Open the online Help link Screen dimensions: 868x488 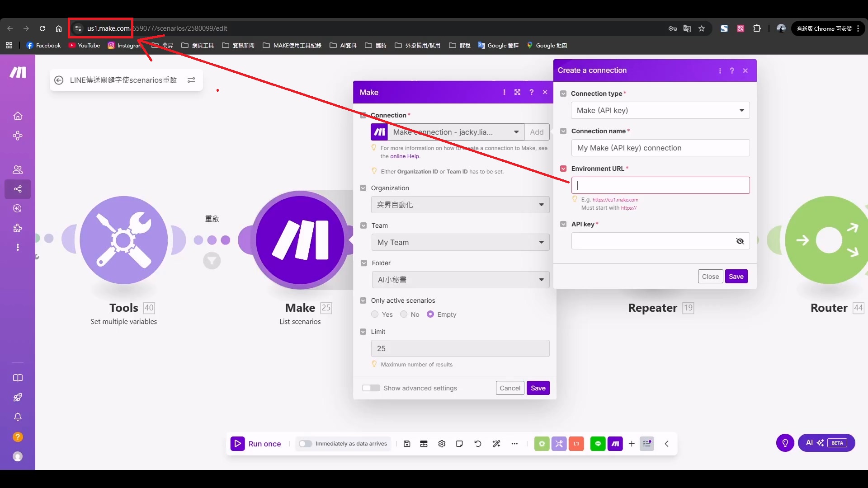(x=405, y=156)
